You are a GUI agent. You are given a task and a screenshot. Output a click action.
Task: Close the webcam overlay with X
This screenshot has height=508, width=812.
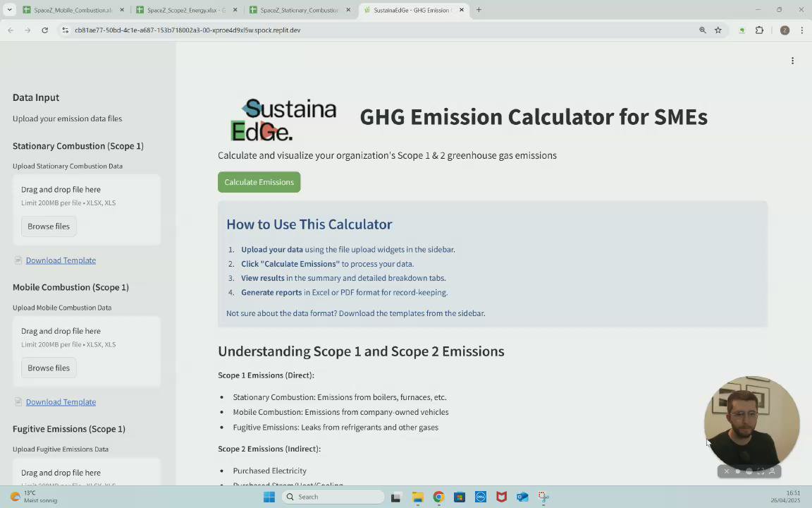(727, 471)
